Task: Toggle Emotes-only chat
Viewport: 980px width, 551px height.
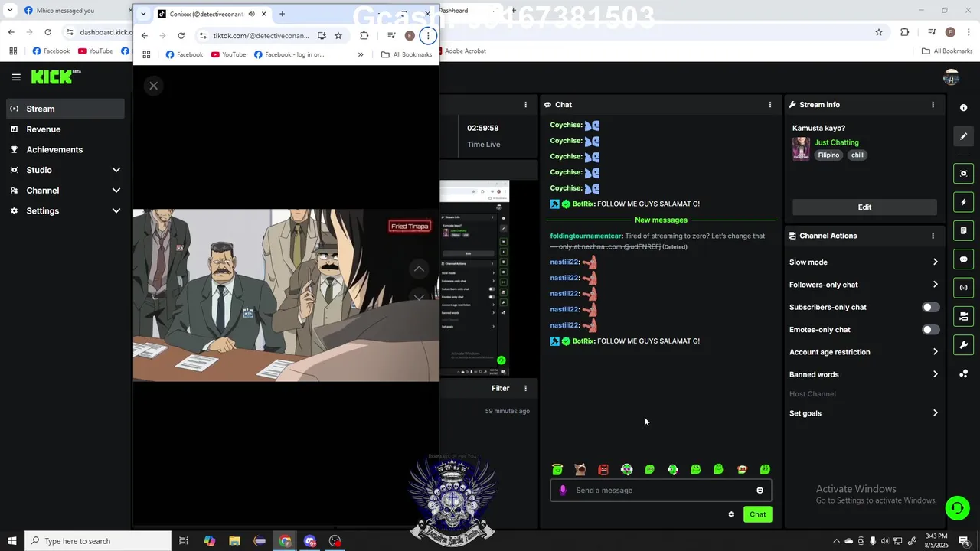Action: pos(930,330)
